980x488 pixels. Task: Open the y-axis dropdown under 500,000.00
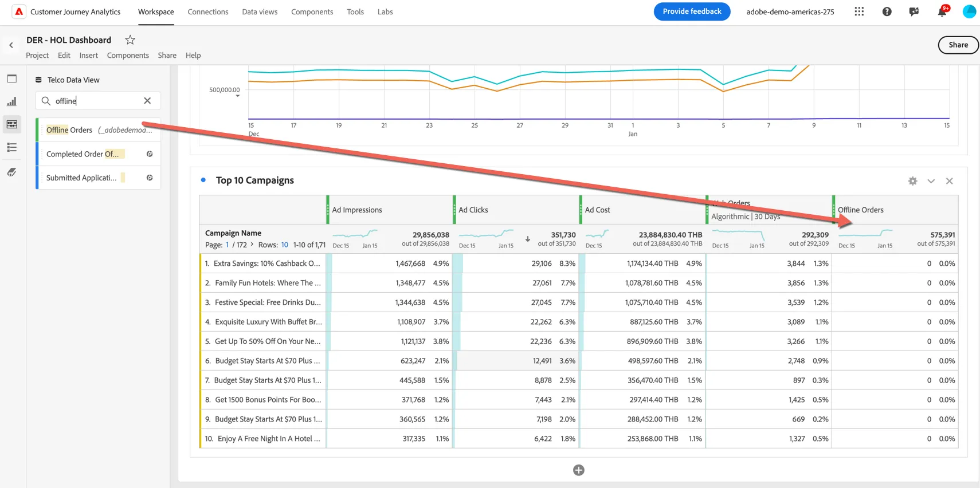click(238, 96)
